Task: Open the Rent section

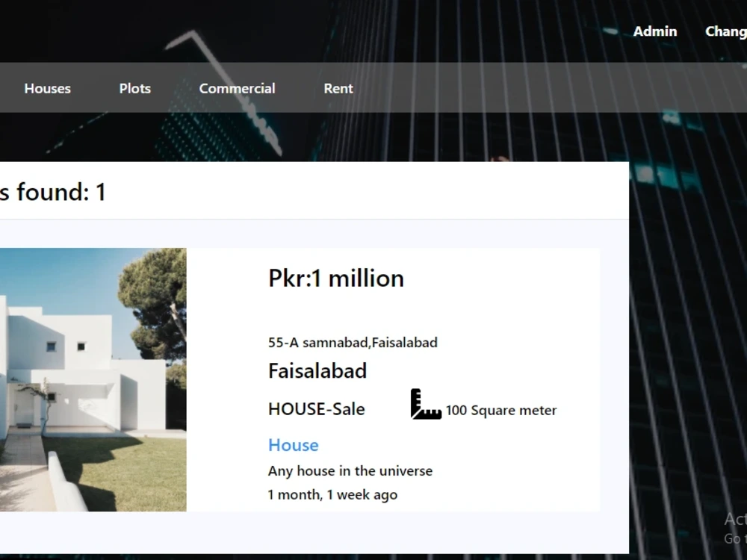Action: pos(338,88)
